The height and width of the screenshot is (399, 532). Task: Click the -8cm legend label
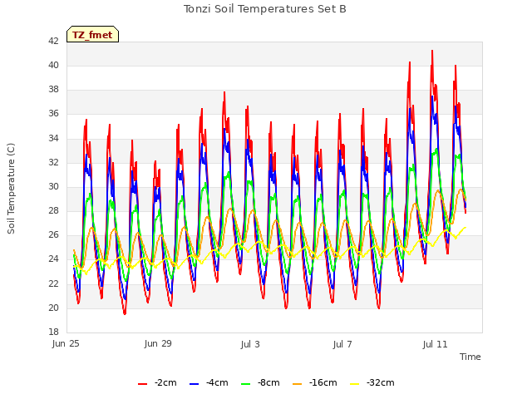(268, 382)
